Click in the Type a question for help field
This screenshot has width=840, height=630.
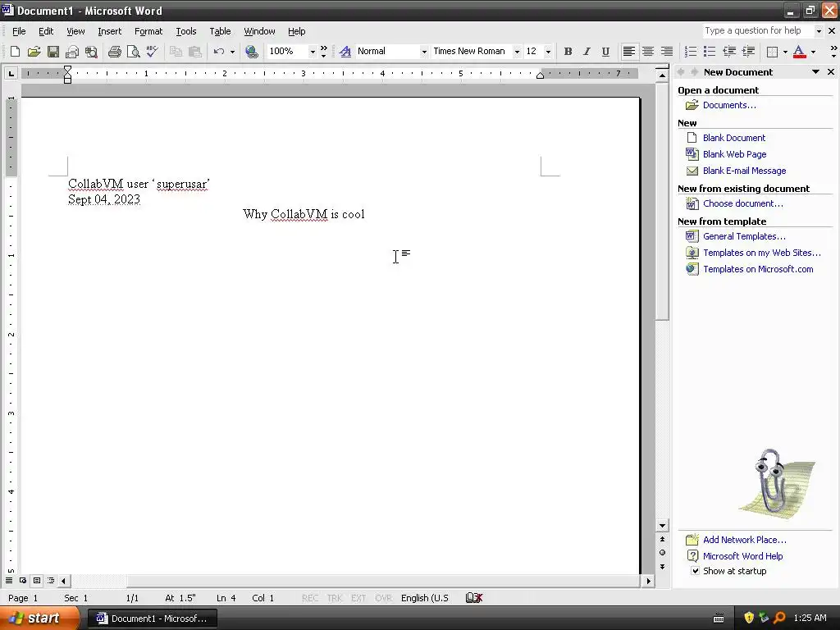tap(757, 31)
